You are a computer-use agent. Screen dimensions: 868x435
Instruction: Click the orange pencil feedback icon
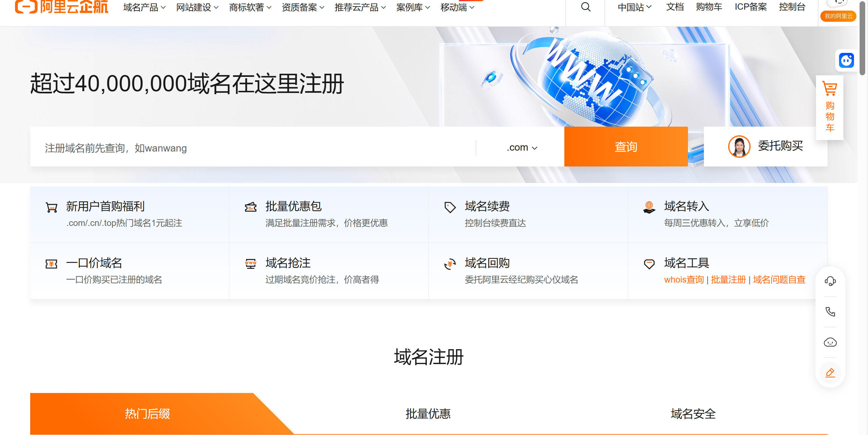[830, 373]
